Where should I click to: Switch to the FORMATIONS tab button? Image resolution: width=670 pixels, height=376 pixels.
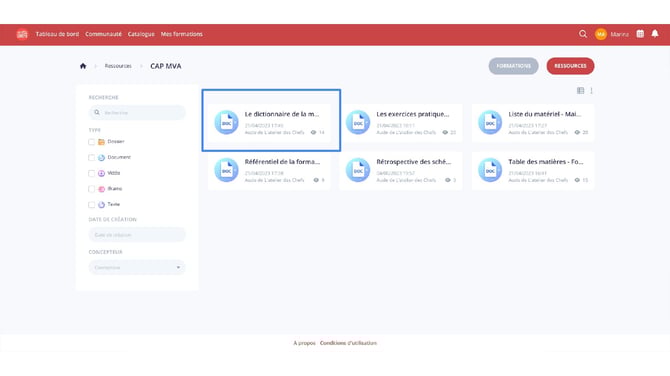[x=514, y=66]
